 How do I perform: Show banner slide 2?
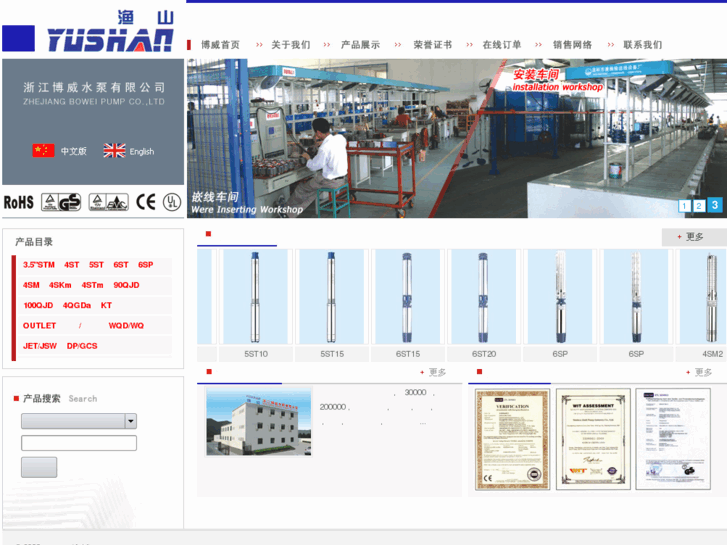point(699,206)
